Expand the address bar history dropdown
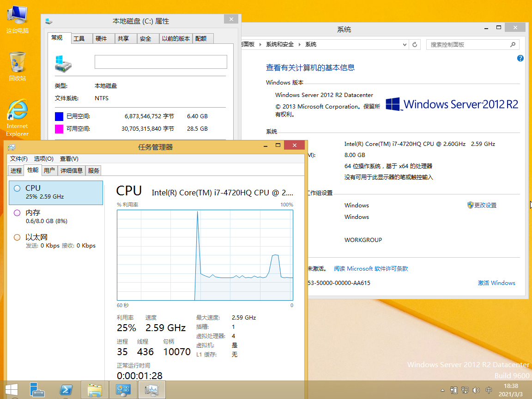The height and width of the screenshot is (399, 532). coord(405,45)
